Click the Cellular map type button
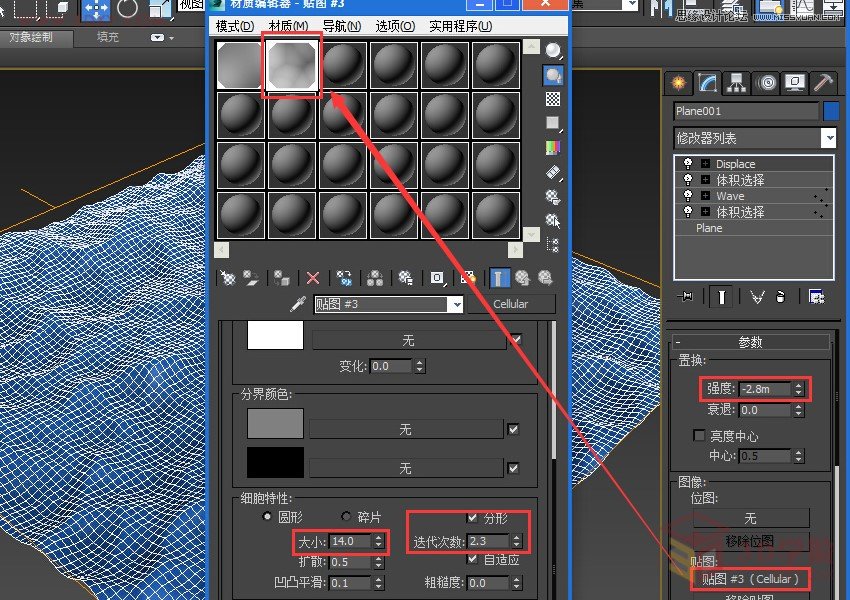Viewport: 850px width, 600px height. 511,304
